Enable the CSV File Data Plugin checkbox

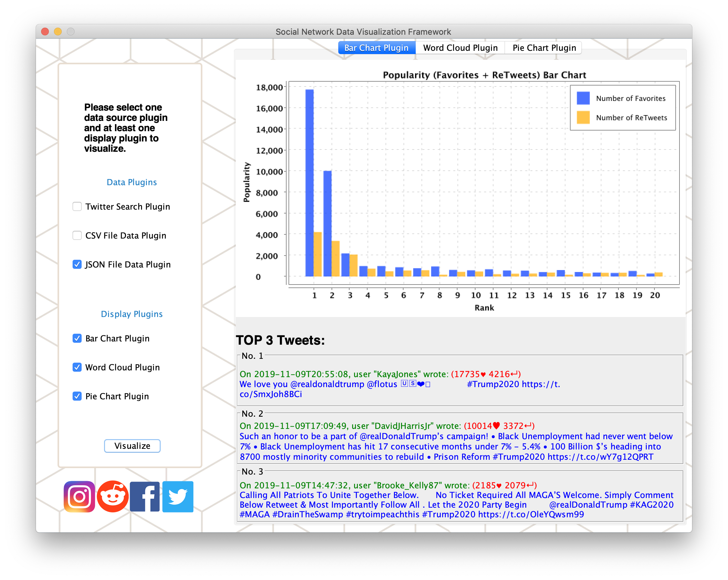click(77, 236)
